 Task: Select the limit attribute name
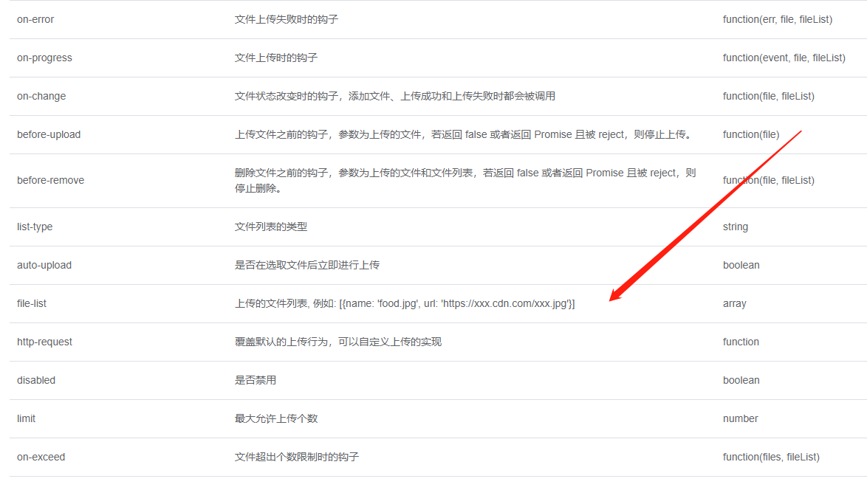[x=25, y=418]
